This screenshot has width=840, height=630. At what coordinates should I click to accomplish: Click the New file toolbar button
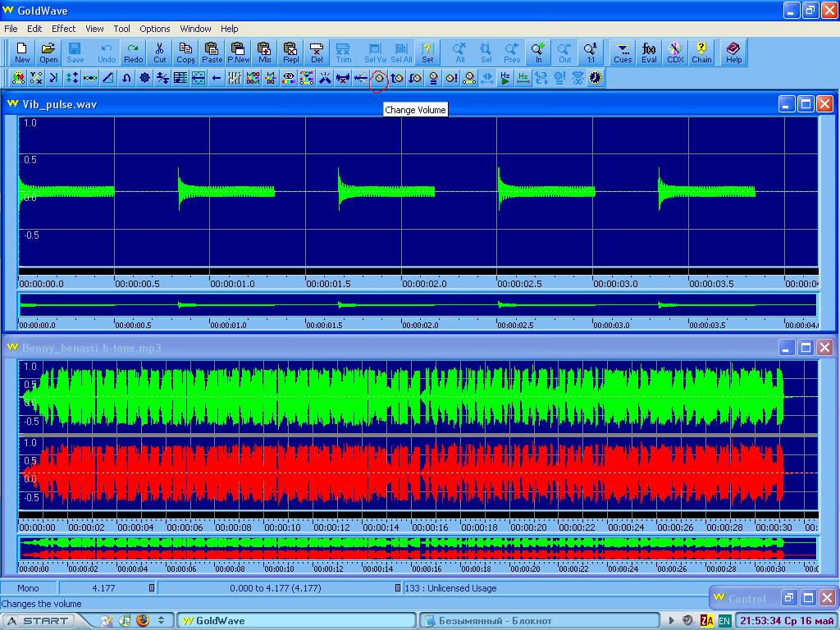22,52
